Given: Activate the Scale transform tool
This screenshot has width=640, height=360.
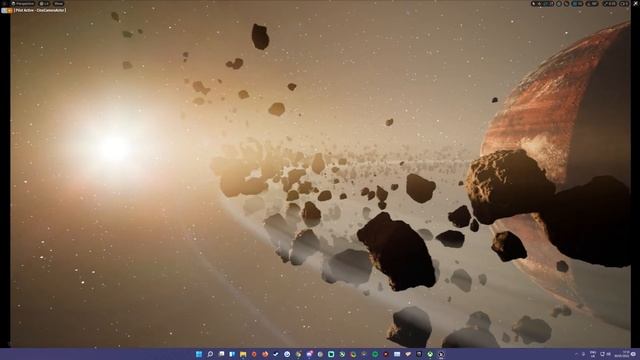Looking at the screenshot, I should pos(551,4).
